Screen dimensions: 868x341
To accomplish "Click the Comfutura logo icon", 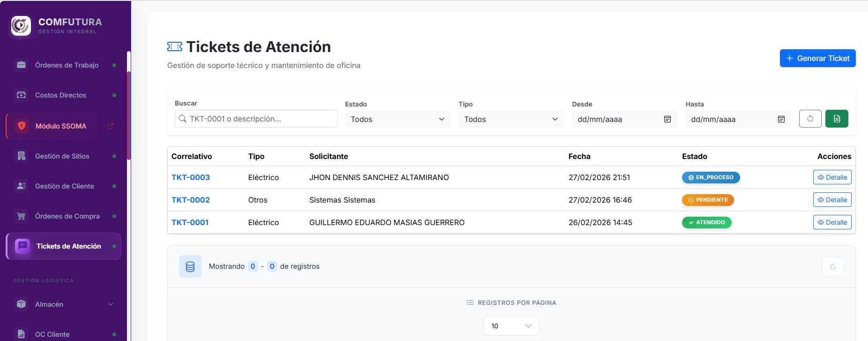I will point(21,26).
